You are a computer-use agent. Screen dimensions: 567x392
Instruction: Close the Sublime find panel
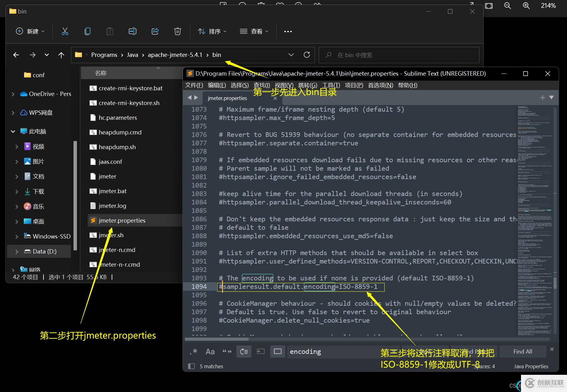[552, 349]
